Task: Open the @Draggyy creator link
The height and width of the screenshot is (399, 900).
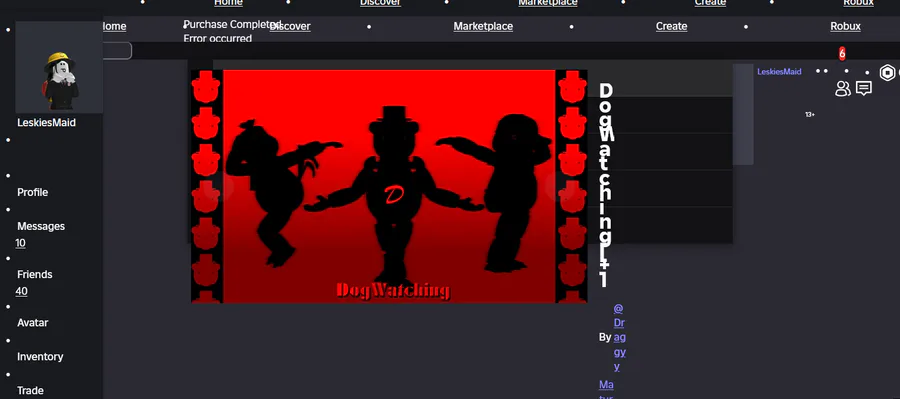Action: (x=619, y=338)
